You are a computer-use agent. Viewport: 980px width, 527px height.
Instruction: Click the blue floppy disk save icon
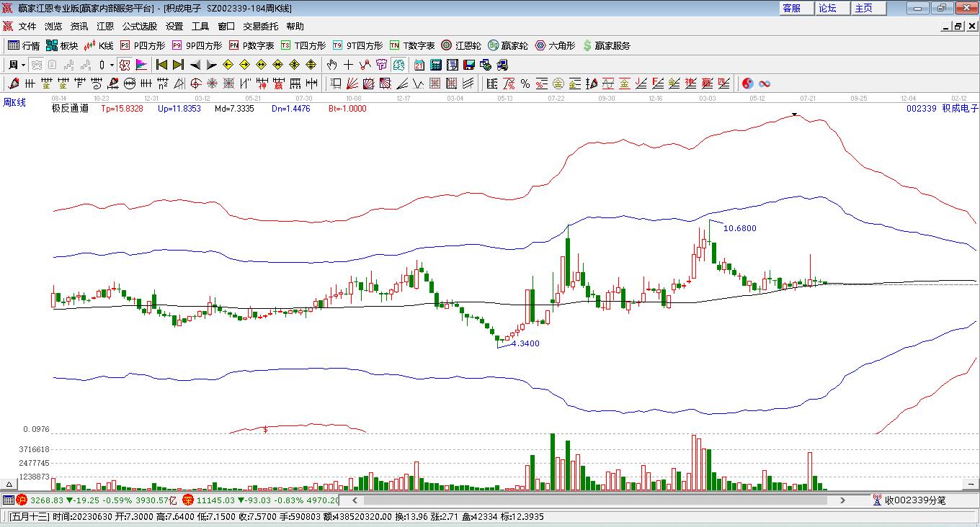[469, 65]
